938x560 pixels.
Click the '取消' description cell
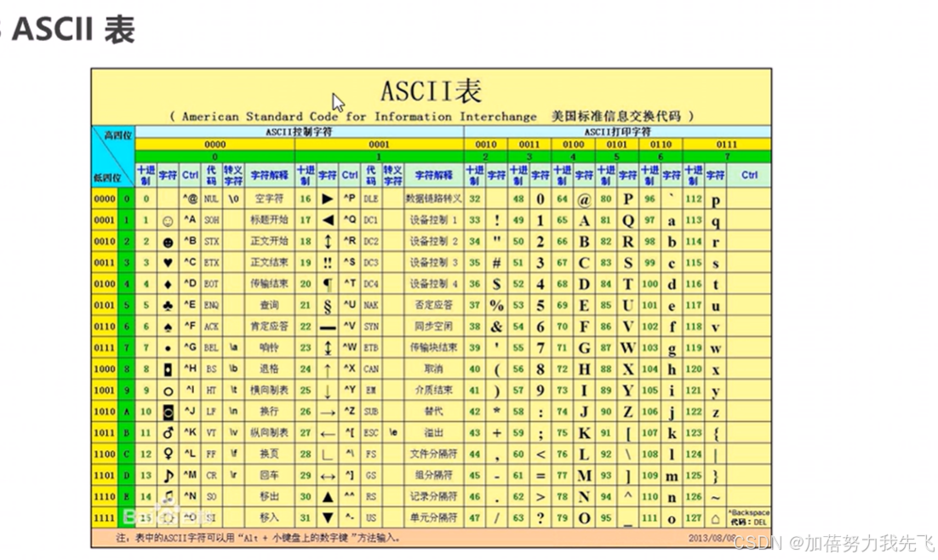[434, 369]
